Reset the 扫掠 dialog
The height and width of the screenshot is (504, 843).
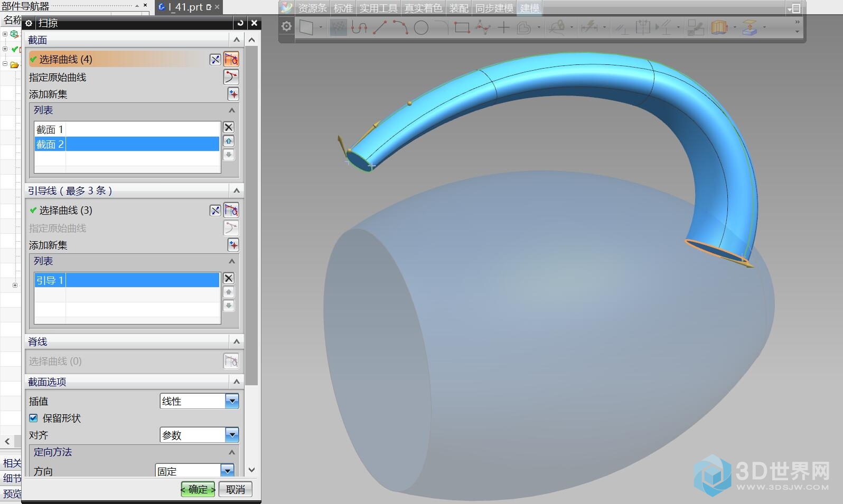240,23
